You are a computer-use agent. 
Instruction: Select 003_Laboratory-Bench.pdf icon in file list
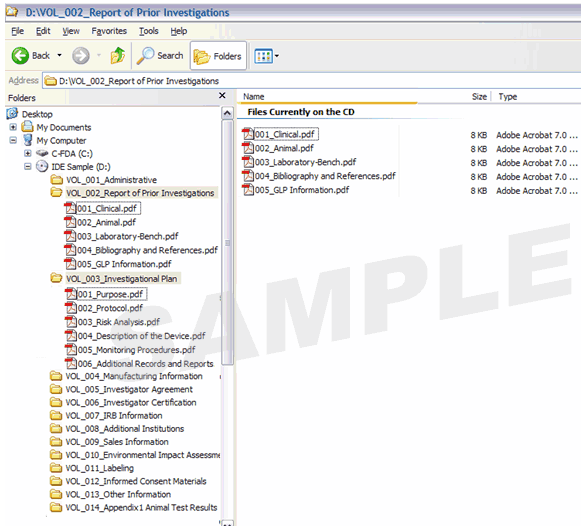(x=248, y=162)
